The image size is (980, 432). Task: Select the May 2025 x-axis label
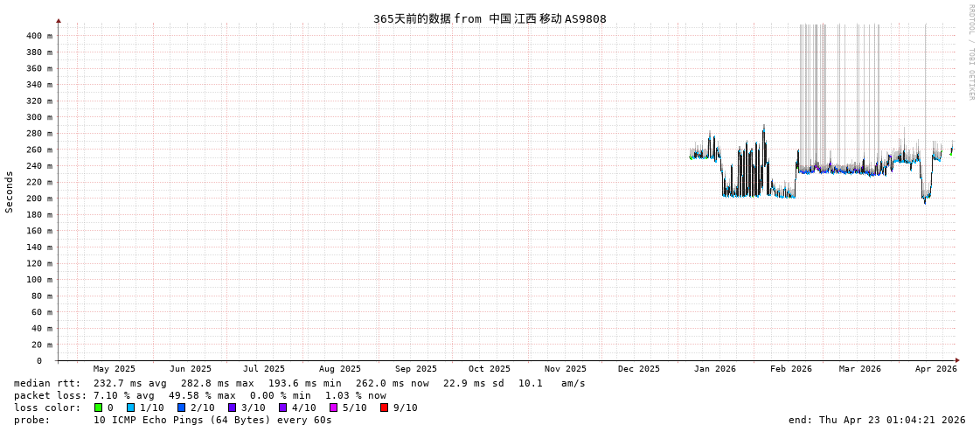115,369
